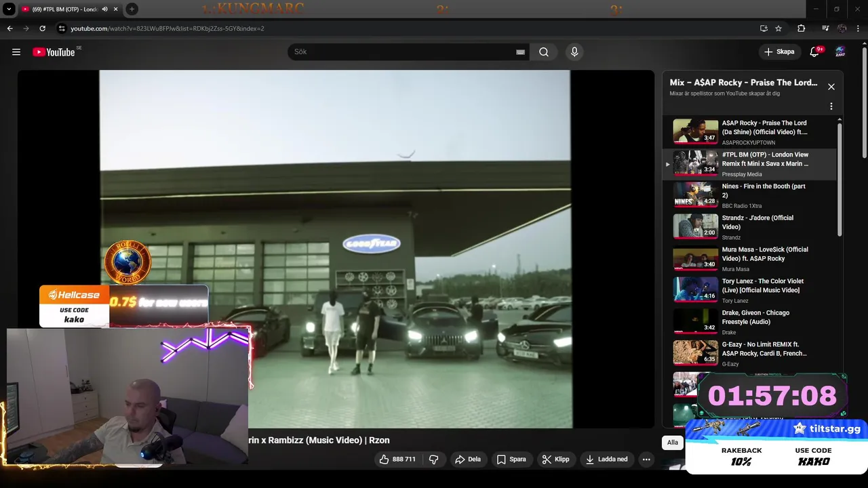
Task: Click the search magnifier button
Action: (544, 52)
